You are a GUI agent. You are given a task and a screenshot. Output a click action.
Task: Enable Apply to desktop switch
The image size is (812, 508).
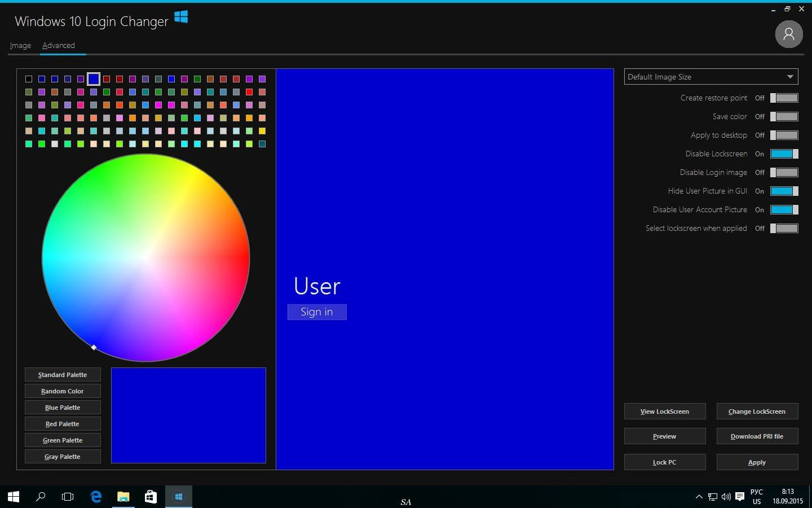(x=784, y=135)
